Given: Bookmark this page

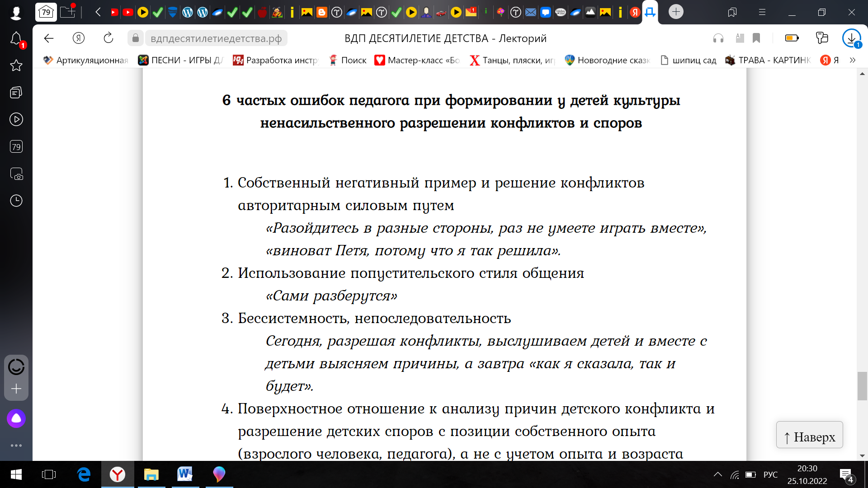Looking at the screenshot, I should [756, 38].
